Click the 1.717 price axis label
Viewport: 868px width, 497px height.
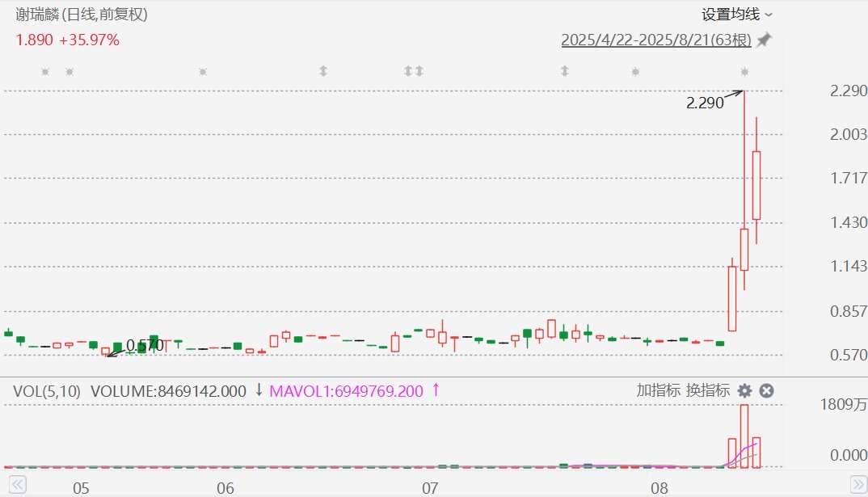pyautogui.click(x=848, y=178)
